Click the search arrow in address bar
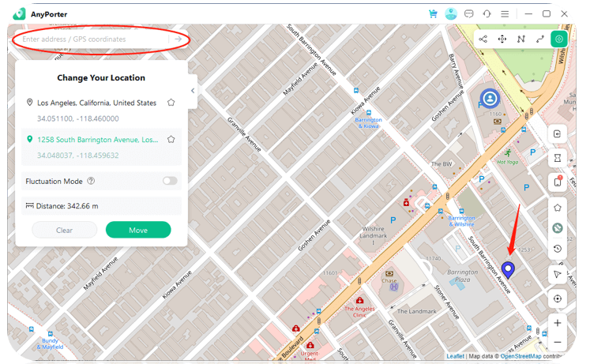590x364 pixels. 178,39
